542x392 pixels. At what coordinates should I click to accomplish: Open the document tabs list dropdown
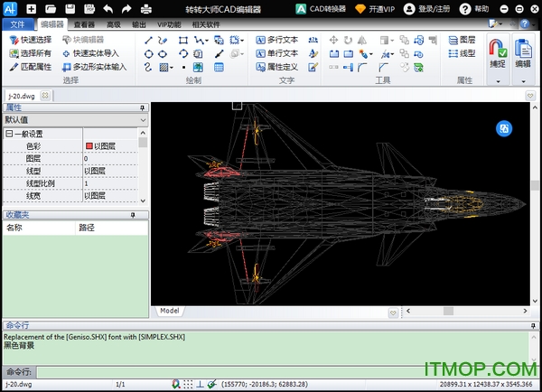click(x=530, y=95)
